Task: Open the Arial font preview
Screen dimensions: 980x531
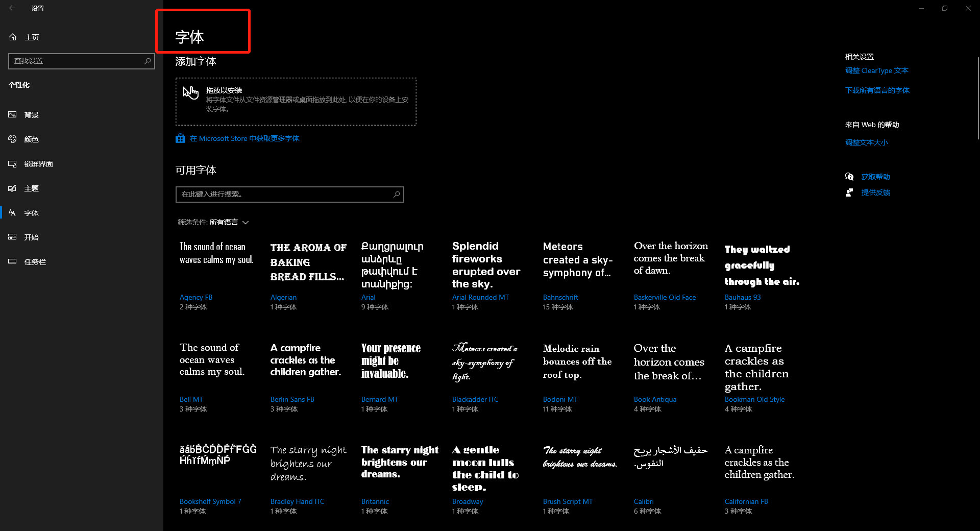Action: (399, 276)
